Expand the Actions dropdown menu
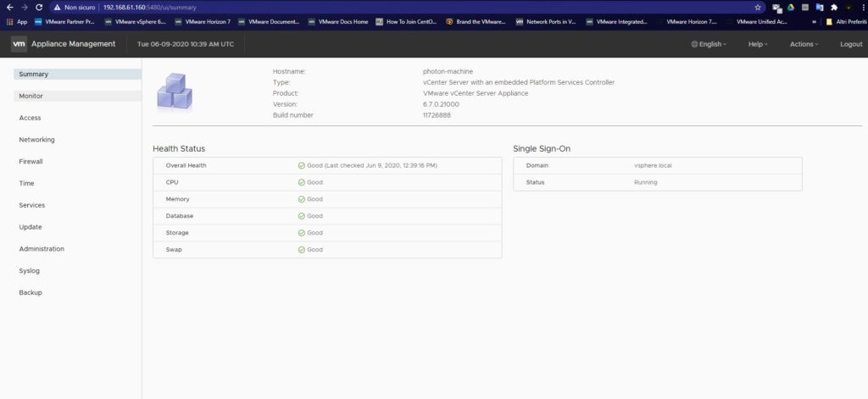 [804, 44]
